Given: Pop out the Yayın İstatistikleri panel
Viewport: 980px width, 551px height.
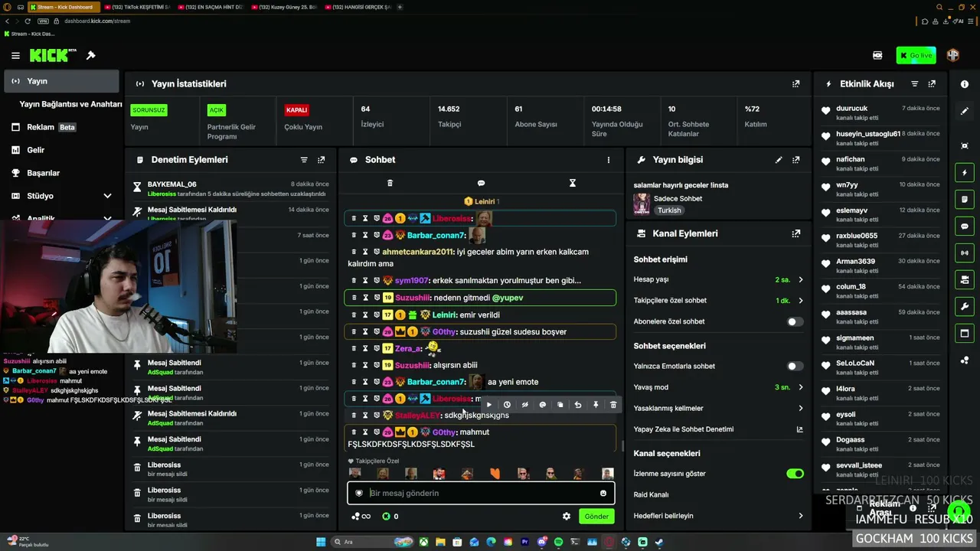Looking at the screenshot, I should pyautogui.click(x=796, y=84).
